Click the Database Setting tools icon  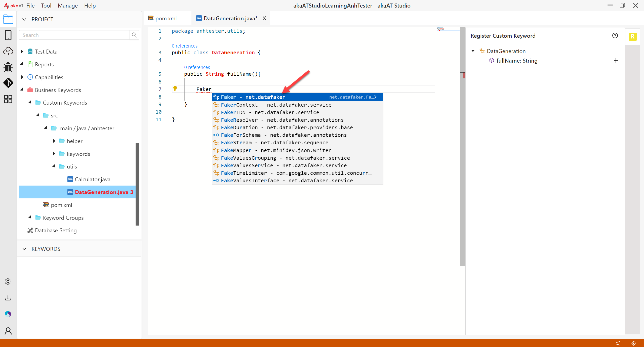click(30, 230)
